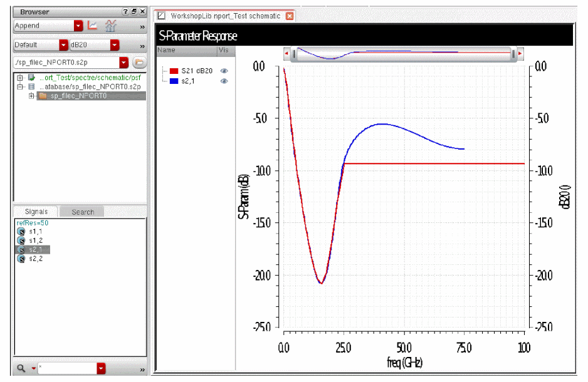Screen dimensions: 588x382
Task: Open the dB20 modifier dropdown
Action: 115,45
